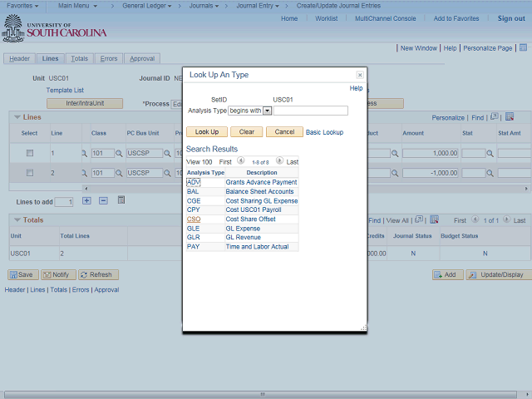532x399 pixels.
Task: Expand Journal Entry breadcrumb menu
Action: click(x=258, y=6)
